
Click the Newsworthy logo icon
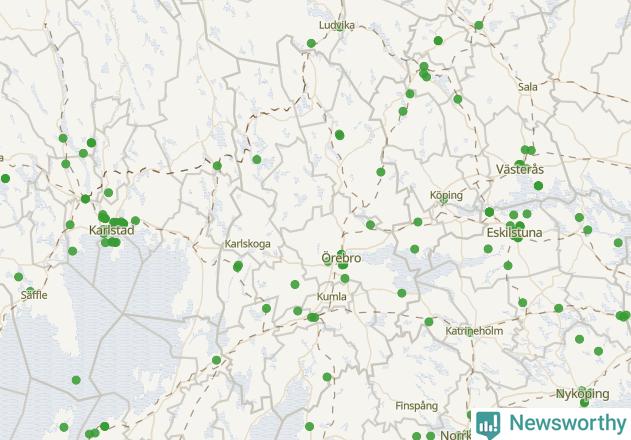point(488,424)
